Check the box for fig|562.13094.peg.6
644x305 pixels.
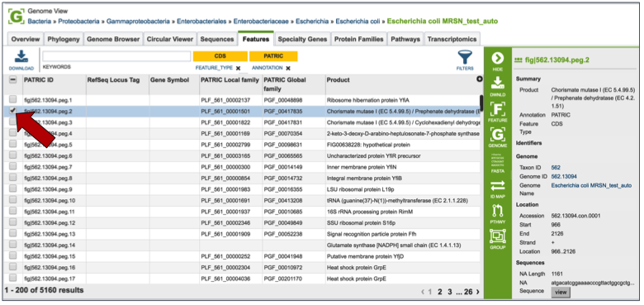(x=12, y=155)
